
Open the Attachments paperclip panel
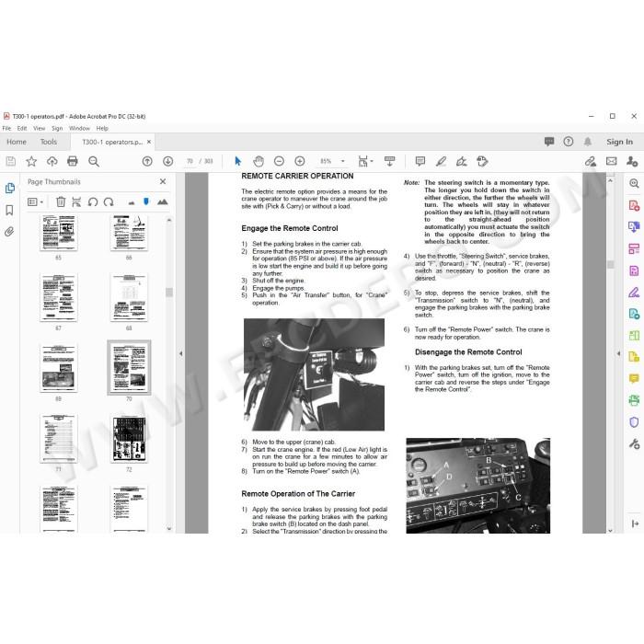9,232
